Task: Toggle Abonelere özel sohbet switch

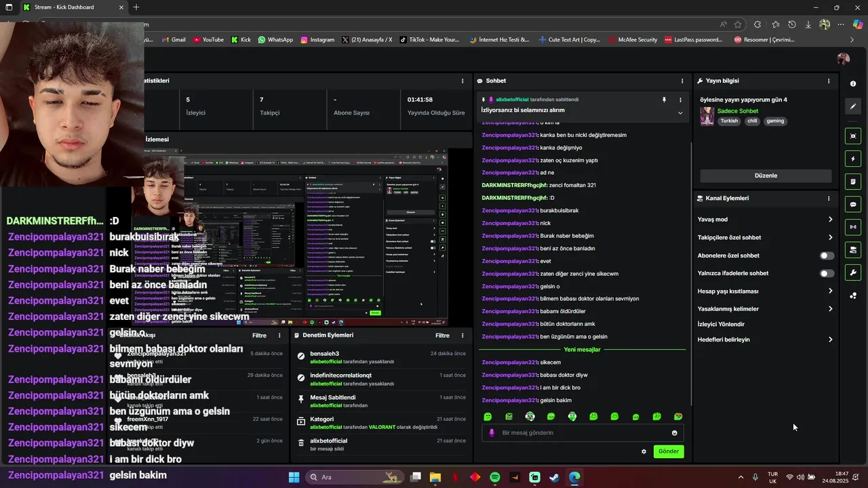Action: click(x=827, y=256)
